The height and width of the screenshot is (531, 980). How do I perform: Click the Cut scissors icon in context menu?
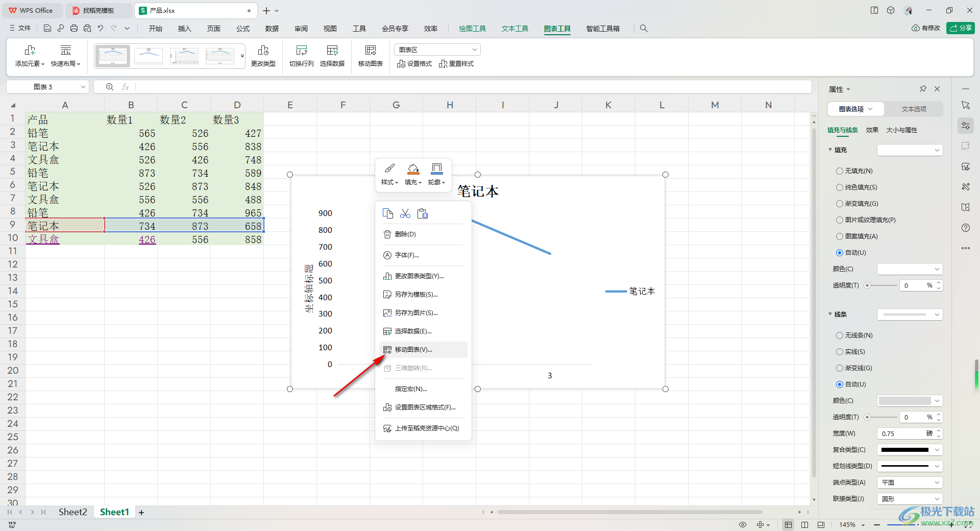[405, 213]
